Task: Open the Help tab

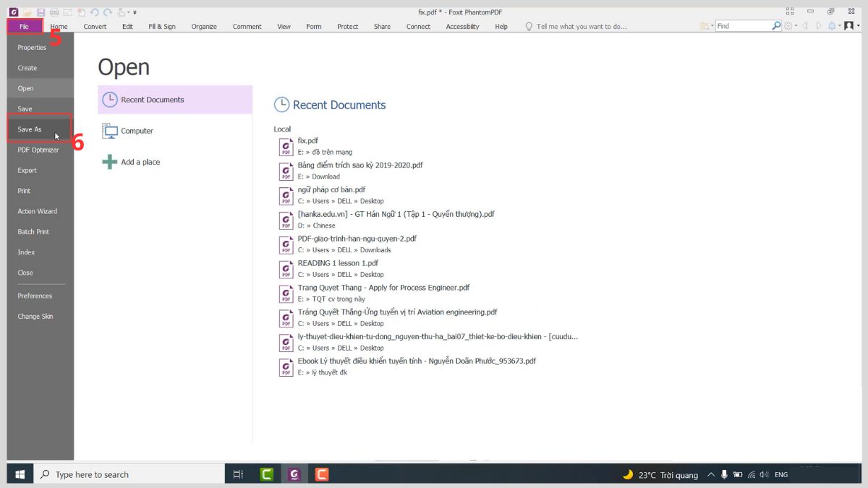Action: pos(501,27)
